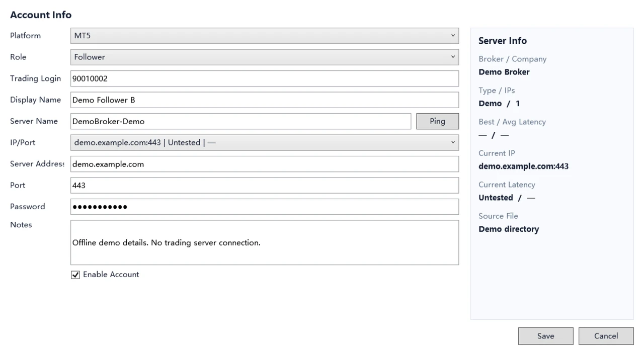644x355 pixels.
Task: Click the Untested current latency value
Action: [x=496, y=198]
